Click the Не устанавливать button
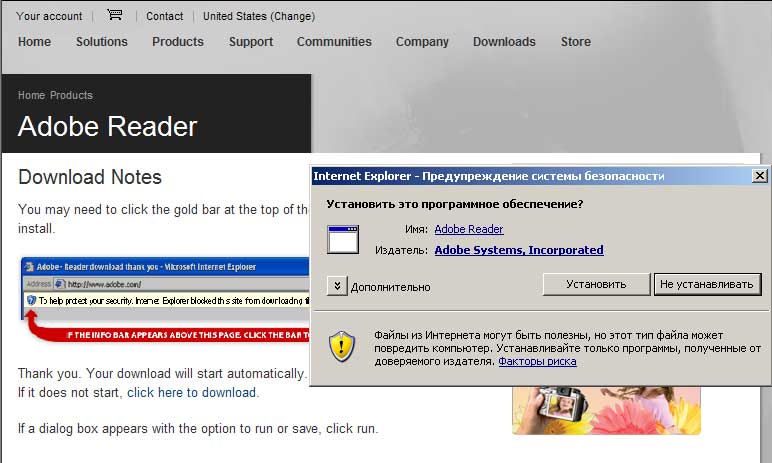The image size is (772, 463). point(708,284)
